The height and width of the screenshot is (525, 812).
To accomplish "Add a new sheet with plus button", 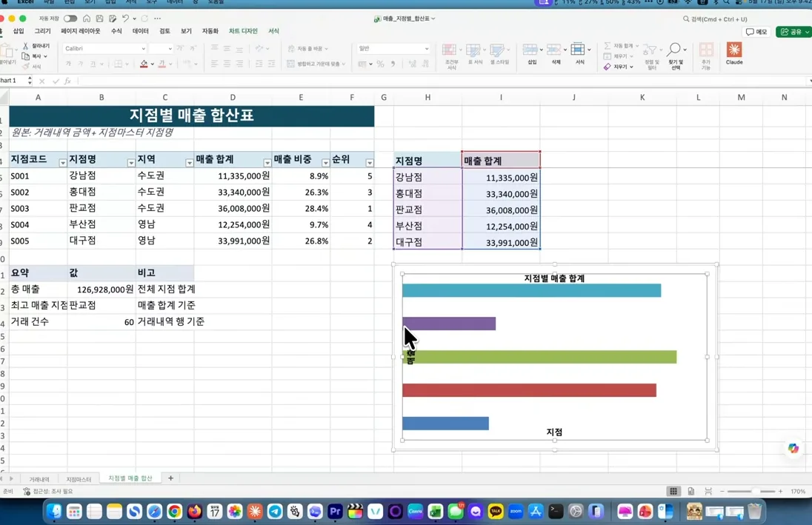I will click(170, 478).
